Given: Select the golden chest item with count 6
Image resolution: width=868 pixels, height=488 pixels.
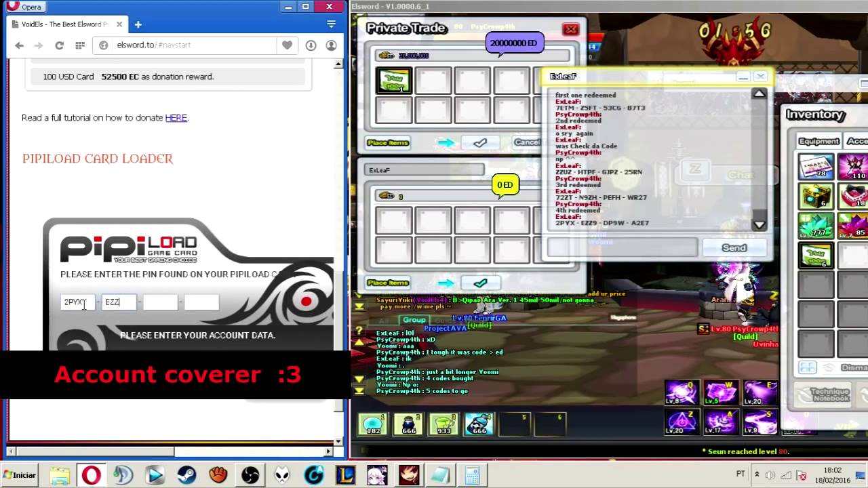Looking at the screenshot, I should (x=816, y=195).
